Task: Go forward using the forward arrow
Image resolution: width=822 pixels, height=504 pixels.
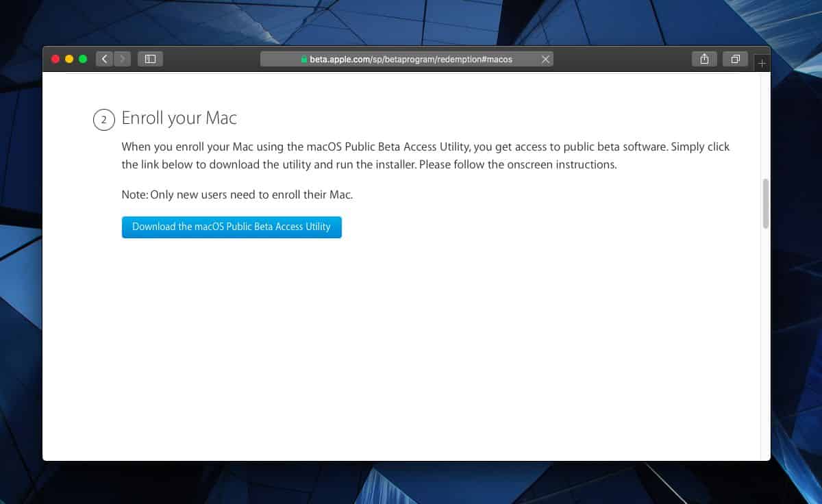Action: coord(122,59)
